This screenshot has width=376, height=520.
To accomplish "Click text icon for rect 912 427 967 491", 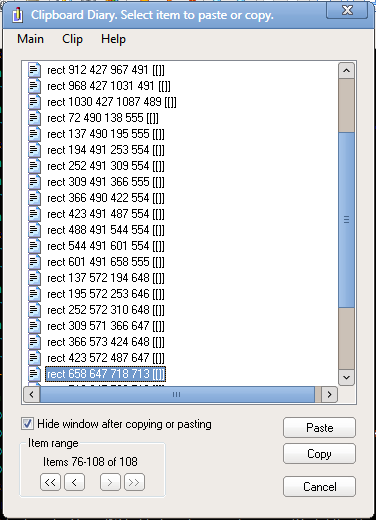I will pos(34,70).
